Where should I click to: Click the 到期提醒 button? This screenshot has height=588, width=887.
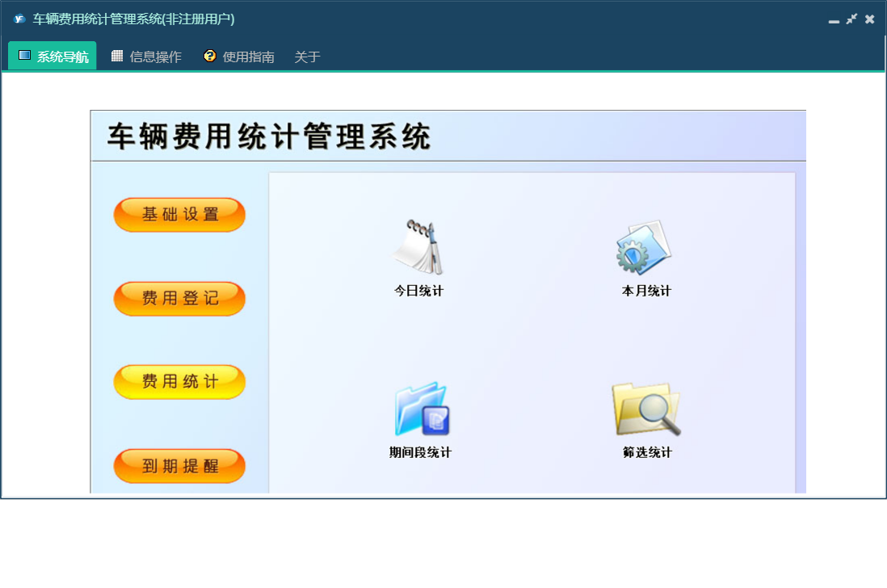179,466
